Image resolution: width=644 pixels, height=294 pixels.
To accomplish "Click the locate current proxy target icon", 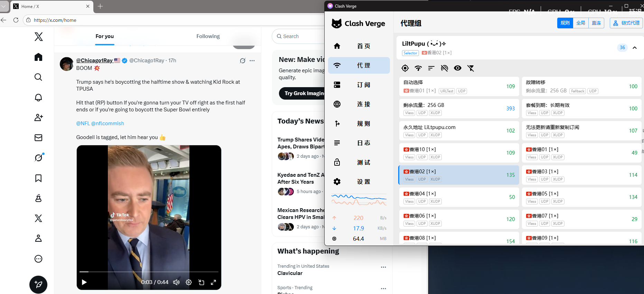I will [405, 68].
